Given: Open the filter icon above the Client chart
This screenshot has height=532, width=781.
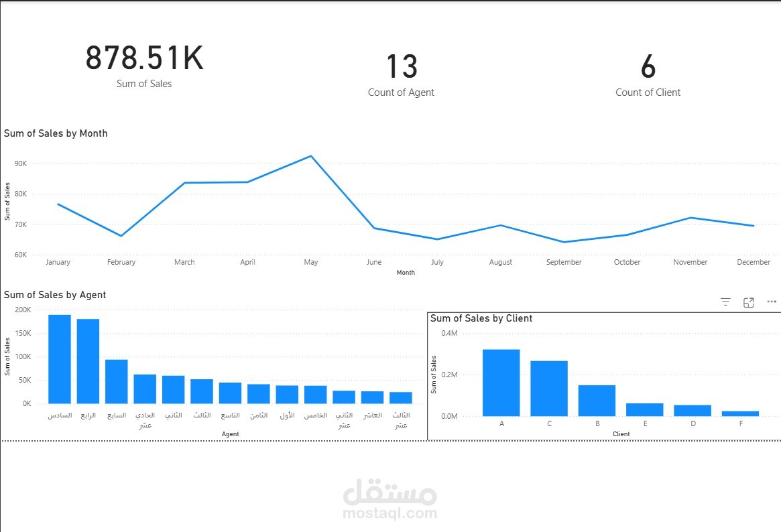Looking at the screenshot, I should click(x=725, y=302).
